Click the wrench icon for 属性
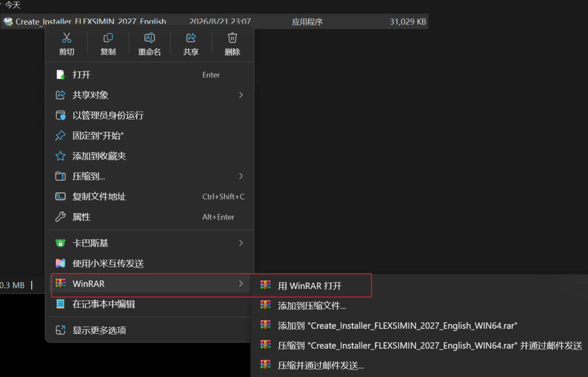Screen dimensions: 588x377 pos(60,217)
